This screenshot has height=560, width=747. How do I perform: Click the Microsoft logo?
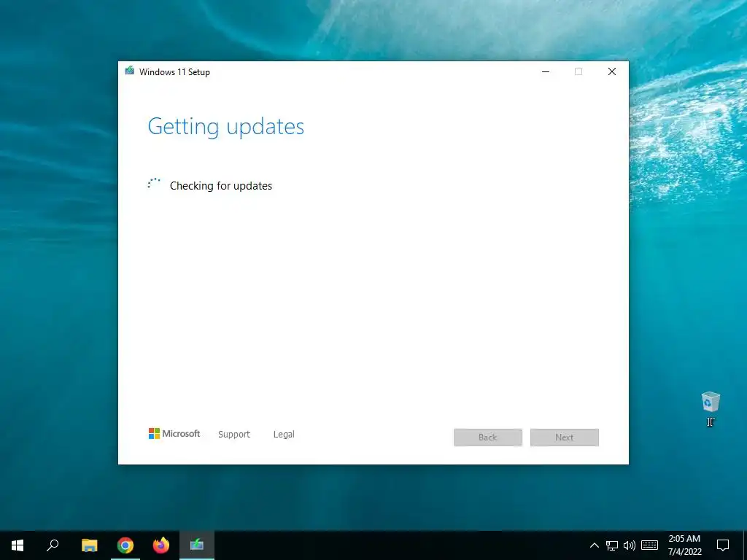tap(174, 433)
